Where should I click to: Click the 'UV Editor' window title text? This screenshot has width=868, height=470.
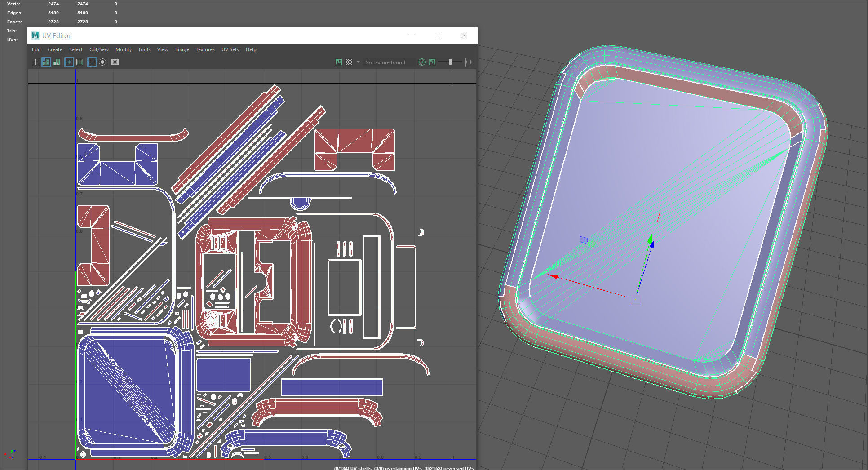point(57,36)
